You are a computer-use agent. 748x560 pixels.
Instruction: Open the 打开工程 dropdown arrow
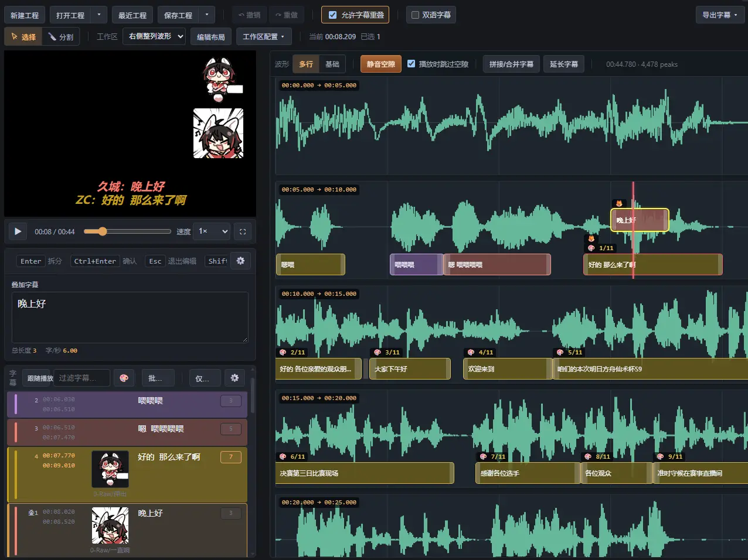(99, 15)
